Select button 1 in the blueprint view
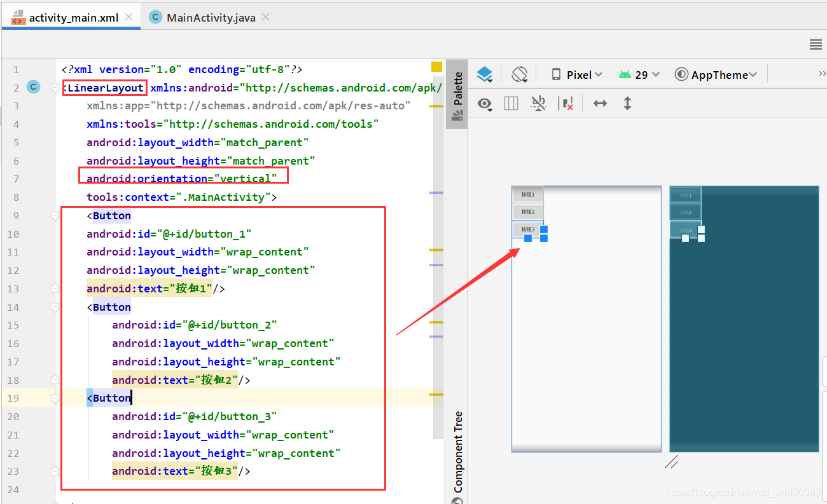The width and height of the screenshot is (827, 504). [x=685, y=194]
